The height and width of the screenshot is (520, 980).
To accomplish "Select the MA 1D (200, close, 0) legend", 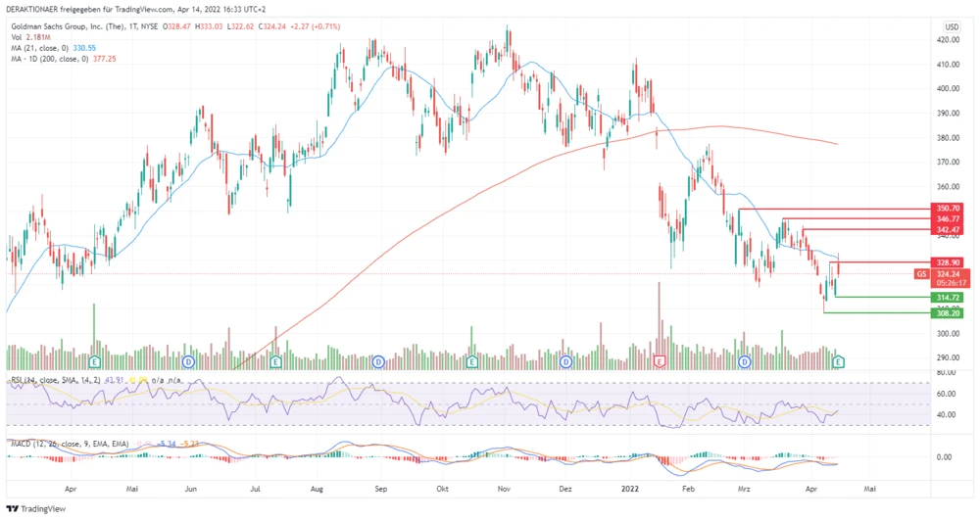I will [59, 59].
